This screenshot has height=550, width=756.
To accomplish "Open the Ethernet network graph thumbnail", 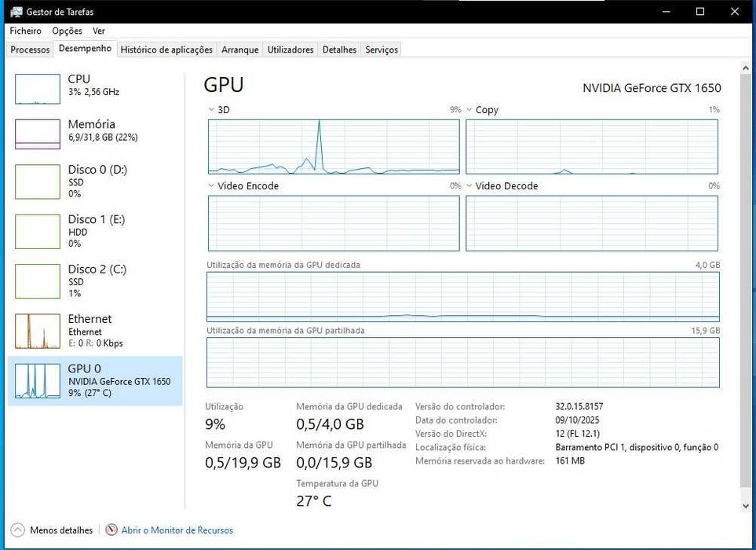I will 38,331.
